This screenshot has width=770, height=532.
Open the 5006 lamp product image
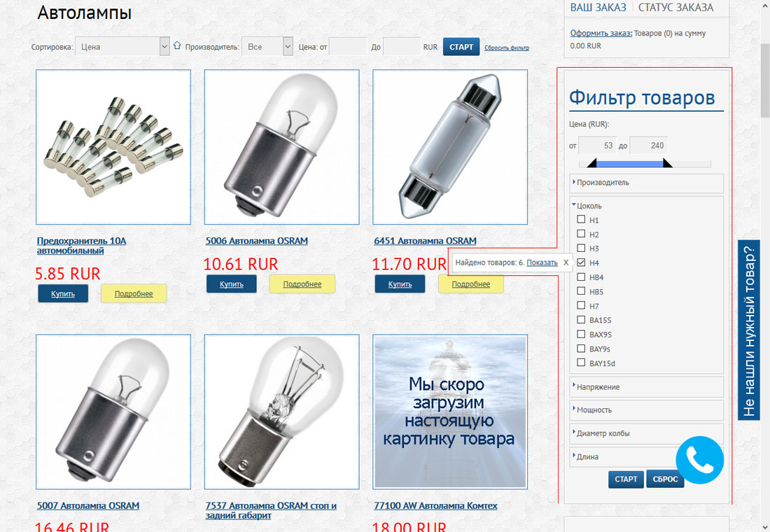282,147
